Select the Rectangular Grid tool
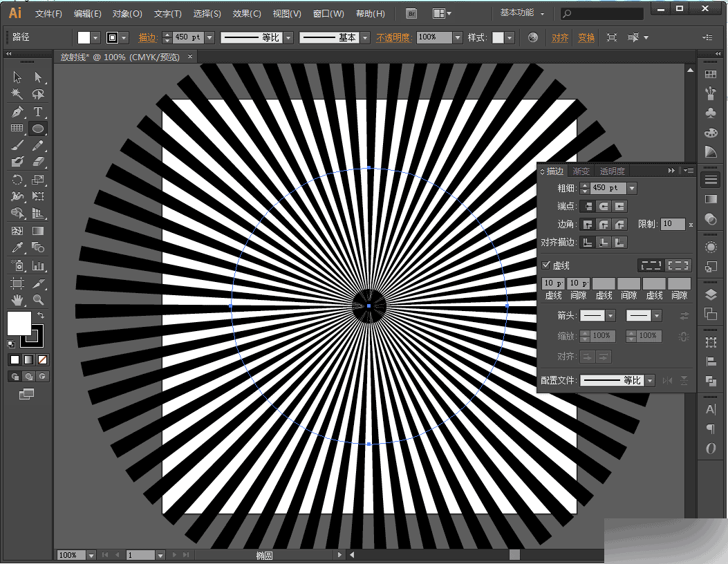 coord(17,129)
